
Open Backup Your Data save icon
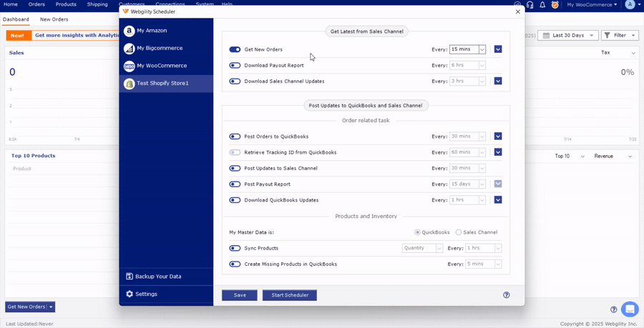130,277
